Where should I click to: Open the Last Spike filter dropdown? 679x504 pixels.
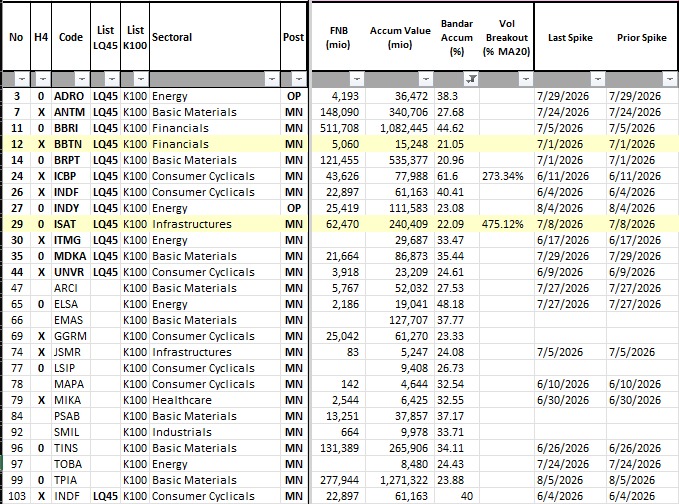click(598, 79)
